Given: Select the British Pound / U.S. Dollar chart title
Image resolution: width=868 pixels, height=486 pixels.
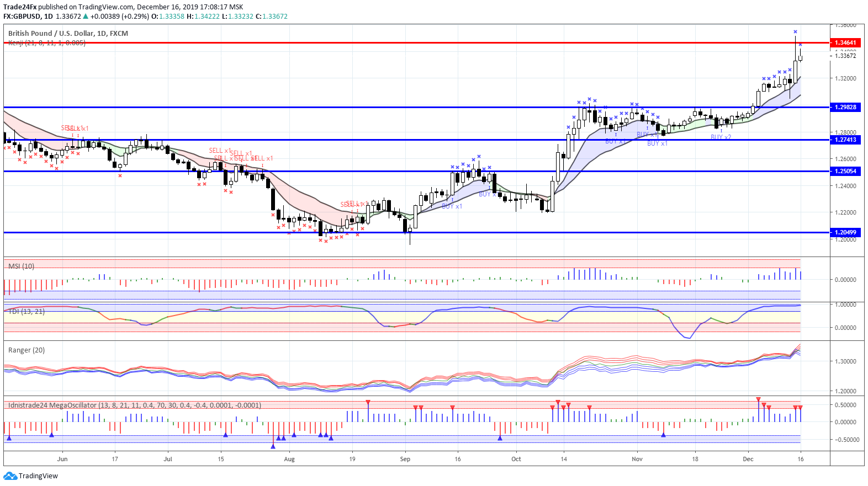Looking at the screenshot, I should click(x=68, y=33).
